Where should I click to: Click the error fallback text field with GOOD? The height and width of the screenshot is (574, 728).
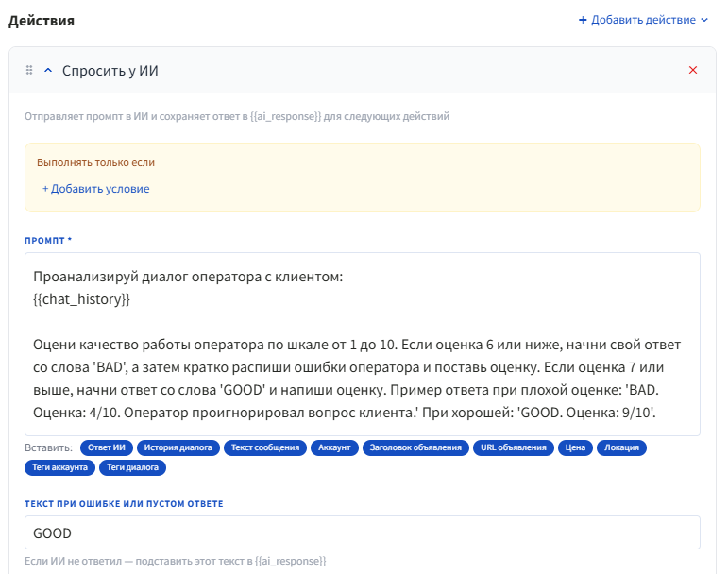click(x=363, y=532)
